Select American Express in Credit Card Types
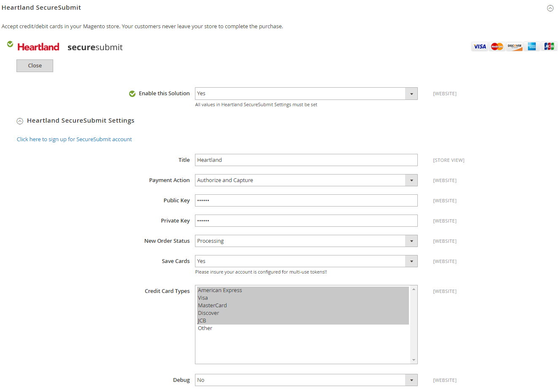The width and height of the screenshot is (560, 392). coord(303,290)
